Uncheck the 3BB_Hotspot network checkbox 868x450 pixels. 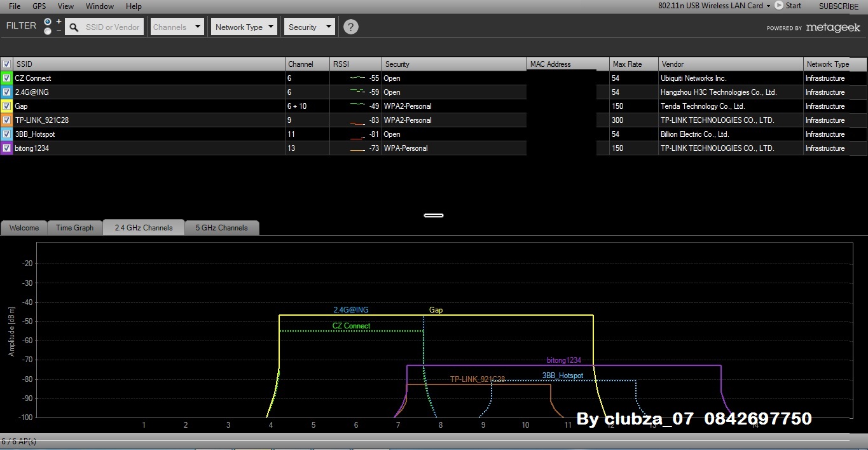(x=7, y=134)
